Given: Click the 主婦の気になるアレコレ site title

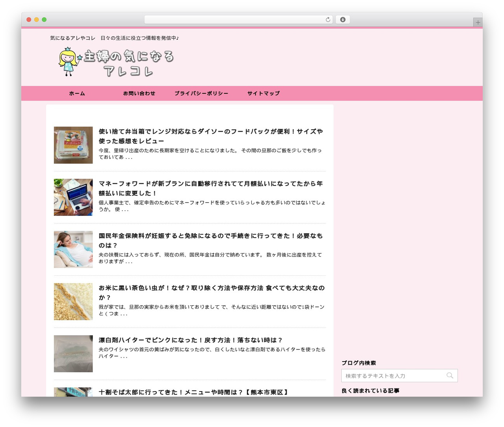Looking at the screenshot, I should (129, 63).
